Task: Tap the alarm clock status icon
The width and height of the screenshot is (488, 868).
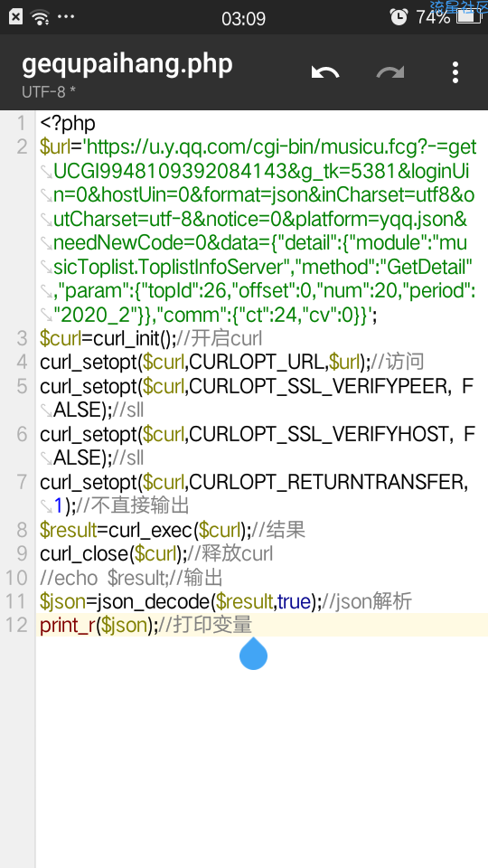Action: point(399,17)
